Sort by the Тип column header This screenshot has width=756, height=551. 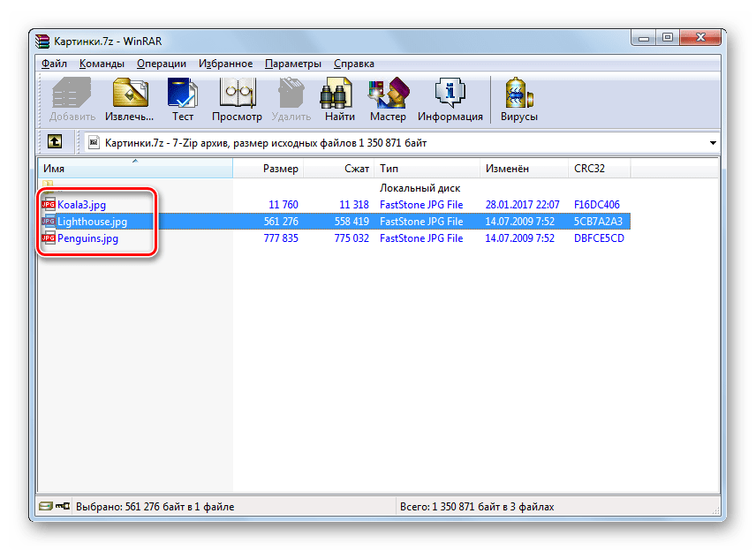coord(427,169)
